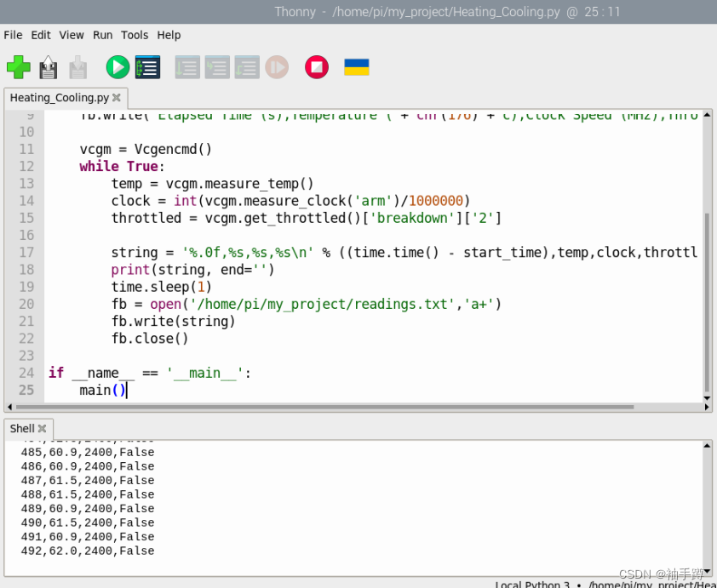Open an existing file in Thonny
717x588 pixels.
click(x=48, y=67)
